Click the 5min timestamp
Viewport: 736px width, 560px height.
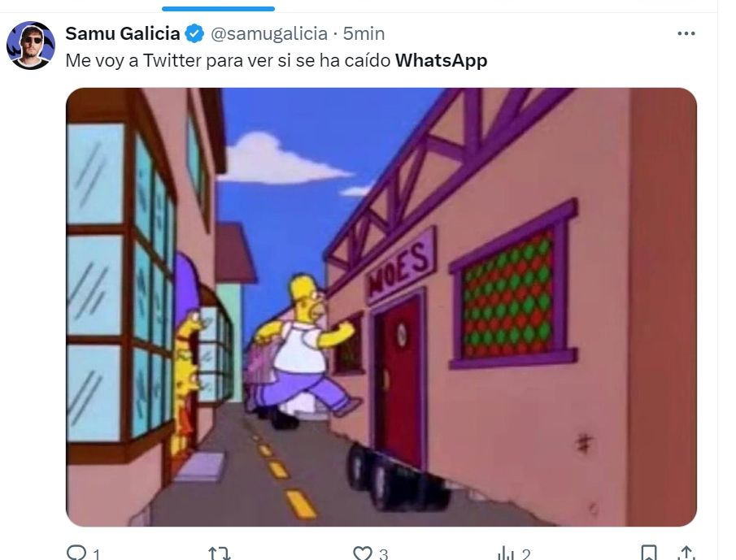pos(364,34)
